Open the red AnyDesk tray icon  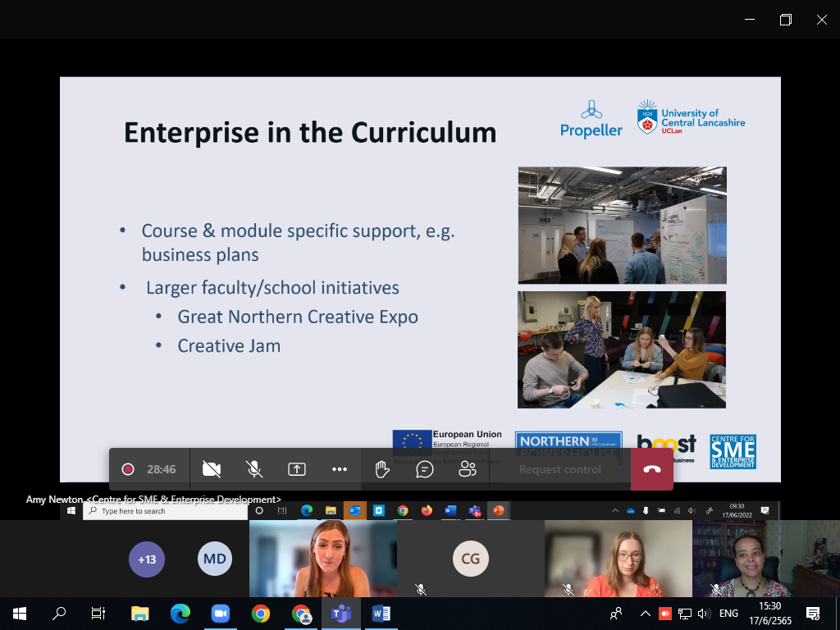[x=664, y=614]
